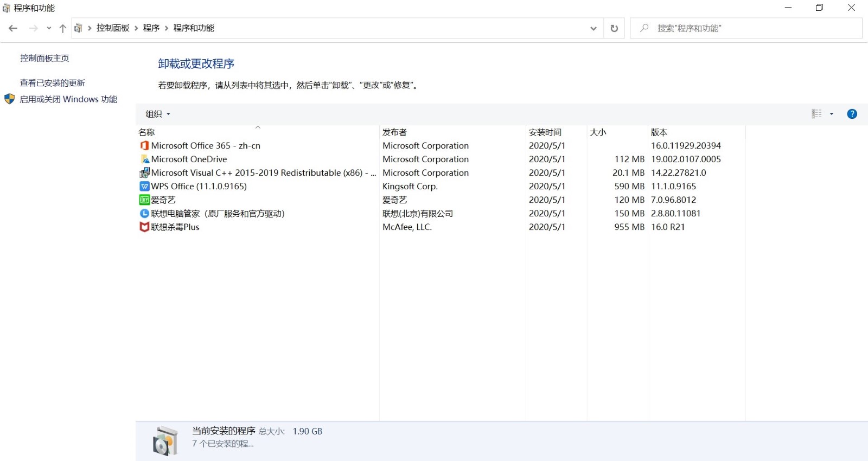Refresh the 程序和功能 list
Viewport: 868px width, 461px height.
click(614, 28)
